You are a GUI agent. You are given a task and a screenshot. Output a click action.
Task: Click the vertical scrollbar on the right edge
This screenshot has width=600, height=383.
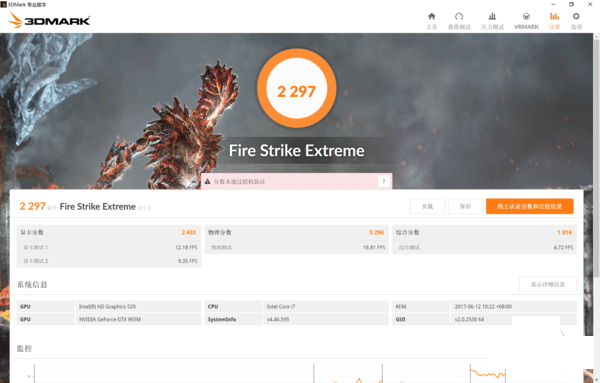click(x=596, y=157)
